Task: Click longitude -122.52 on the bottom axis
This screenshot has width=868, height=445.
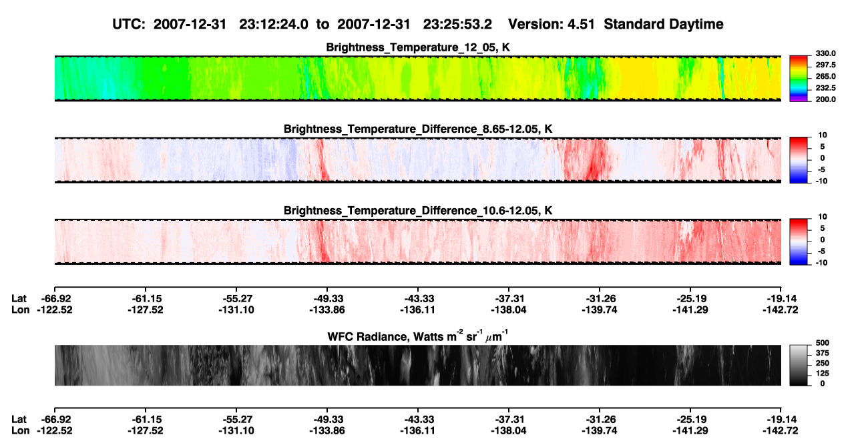Action: (x=54, y=430)
